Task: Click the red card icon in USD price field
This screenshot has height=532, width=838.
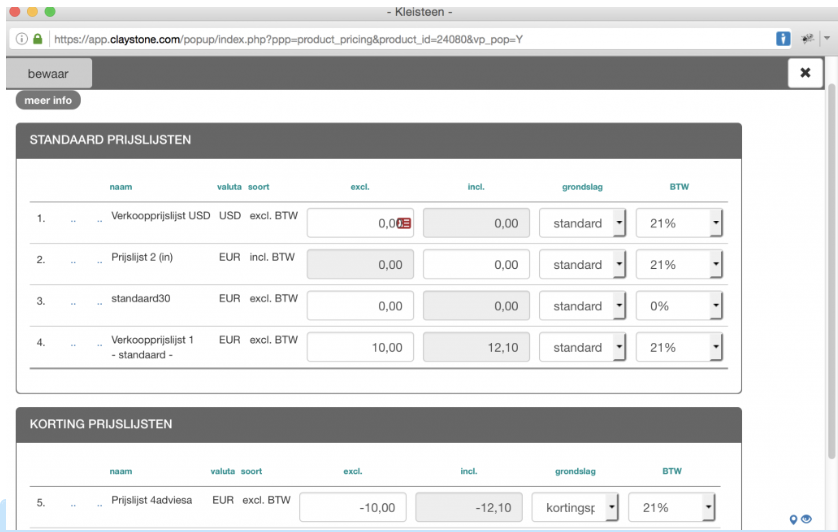Action: (404, 224)
